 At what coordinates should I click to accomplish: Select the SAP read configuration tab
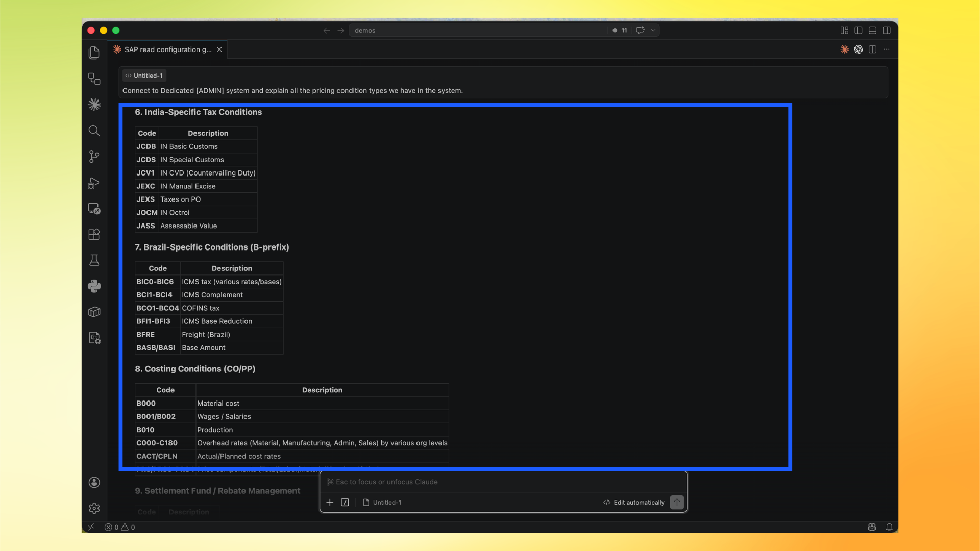167,49
